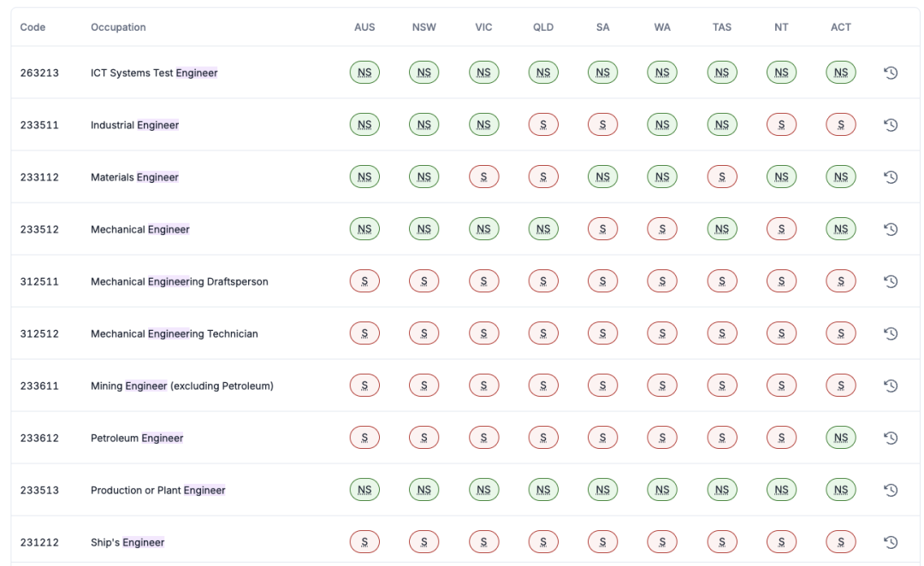This screenshot has height=566, width=924.
Task: Click Materials Engineer VIC S badge
Action: (483, 177)
